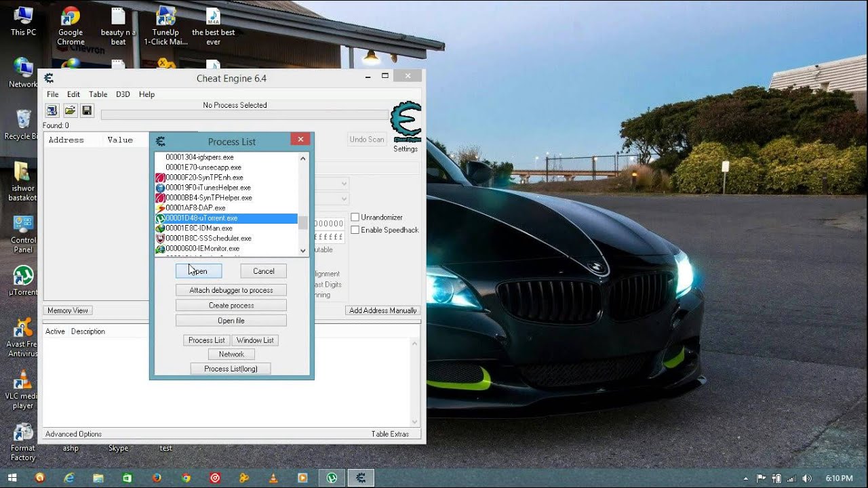Click the Windows Start button

pyautogui.click(x=12, y=478)
